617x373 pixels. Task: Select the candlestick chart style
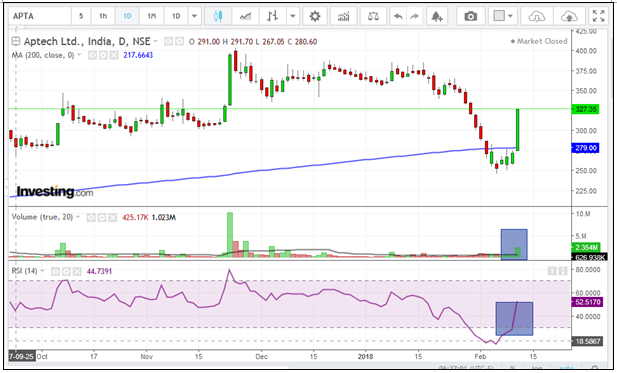tap(218, 16)
